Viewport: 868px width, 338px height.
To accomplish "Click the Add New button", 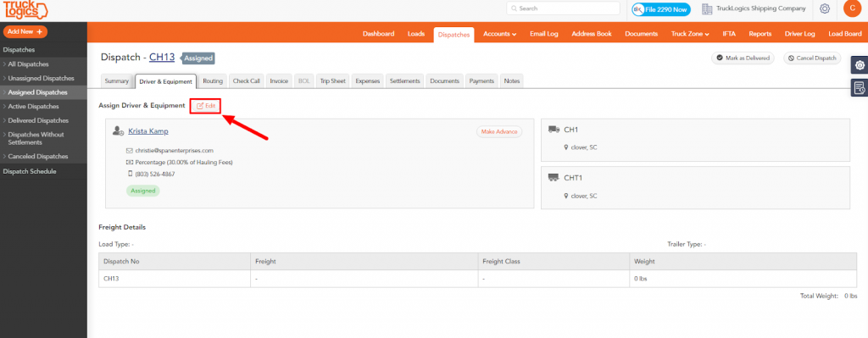I will pos(25,31).
